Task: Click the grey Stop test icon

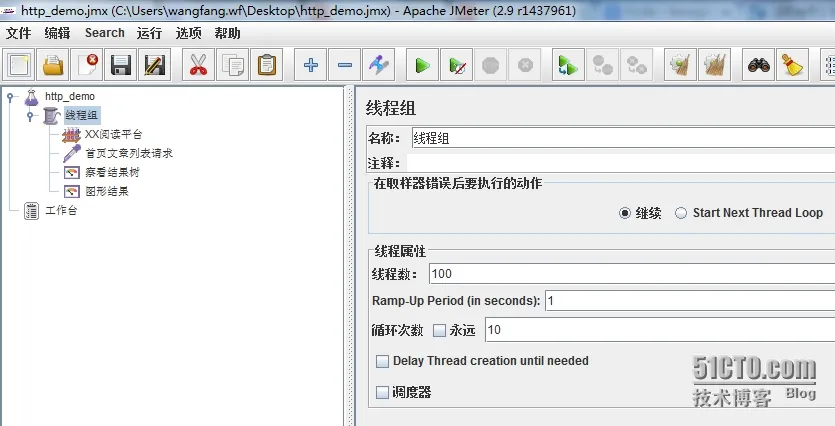Action: tap(490, 65)
